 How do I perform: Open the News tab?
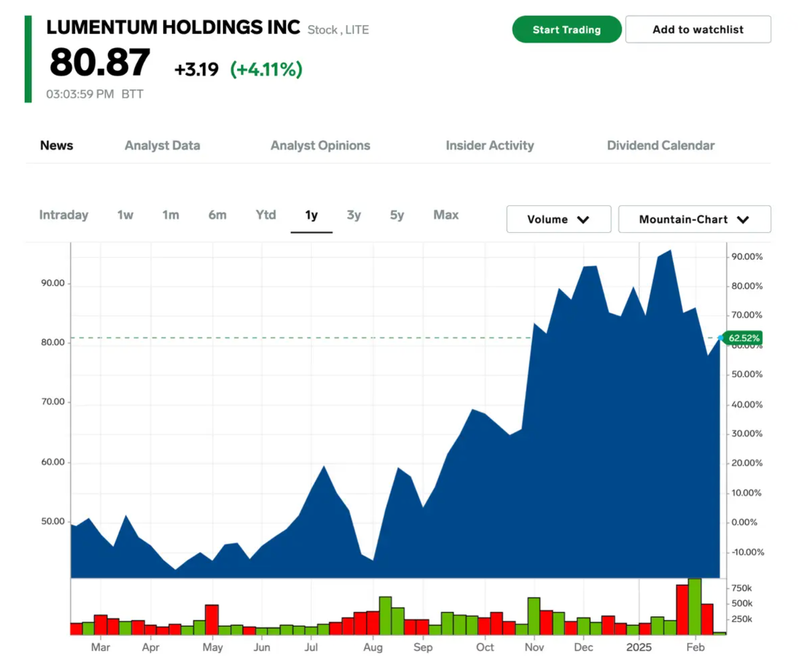coord(56,145)
